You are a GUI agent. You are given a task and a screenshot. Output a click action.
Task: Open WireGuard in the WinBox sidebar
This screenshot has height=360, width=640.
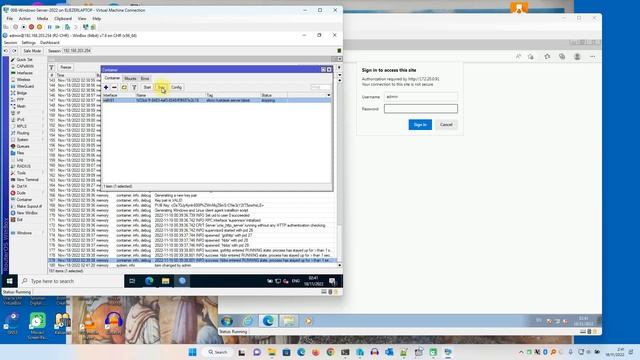pyautogui.click(x=25, y=86)
